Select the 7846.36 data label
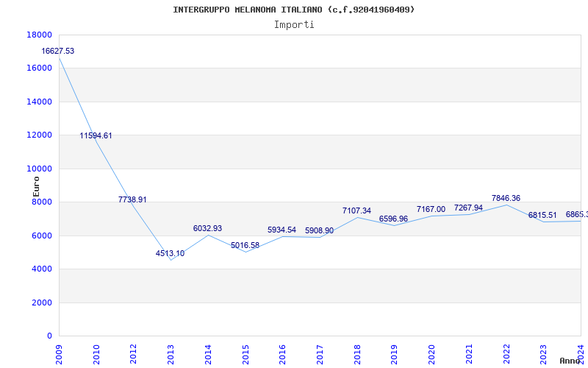The image size is (588, 368). (x=506, y=198)
